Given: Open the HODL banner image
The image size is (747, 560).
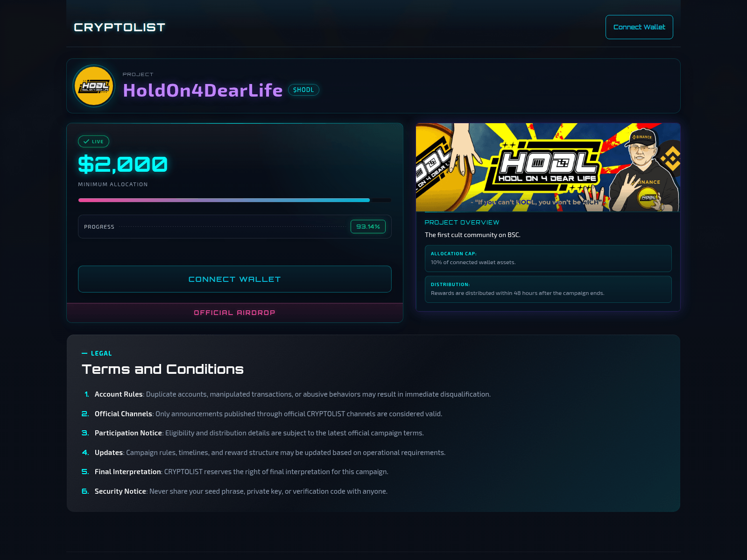Looking at the screenshot, I should point(548,168).
